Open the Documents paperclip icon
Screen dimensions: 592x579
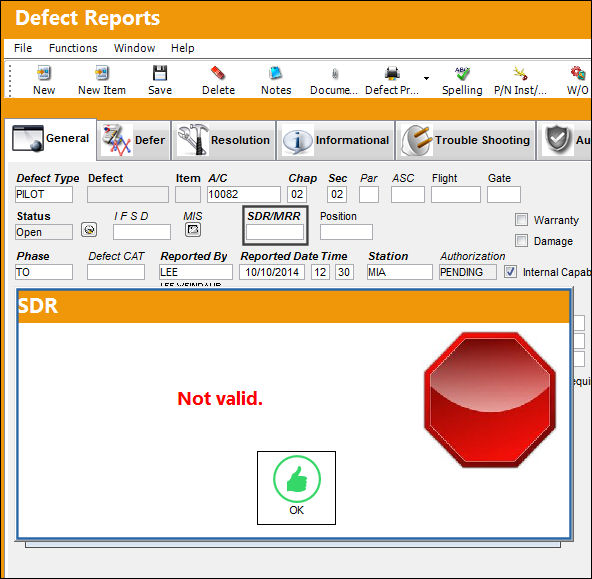[x=334, y=73]
